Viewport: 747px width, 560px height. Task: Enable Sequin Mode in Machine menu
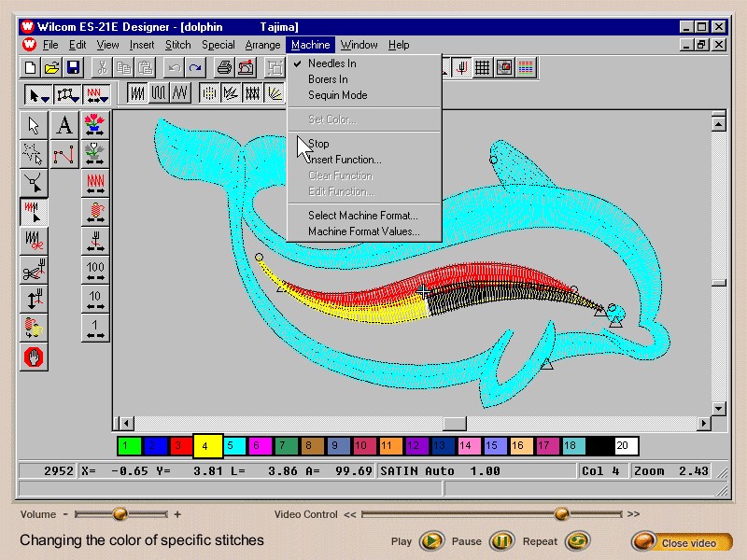(x=337, y=95)
